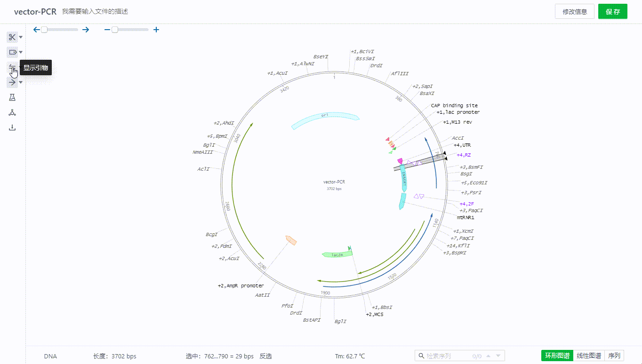Click the minus zoom-out icon
This screenshot has height=364, width=642.
tap(107, 30)
